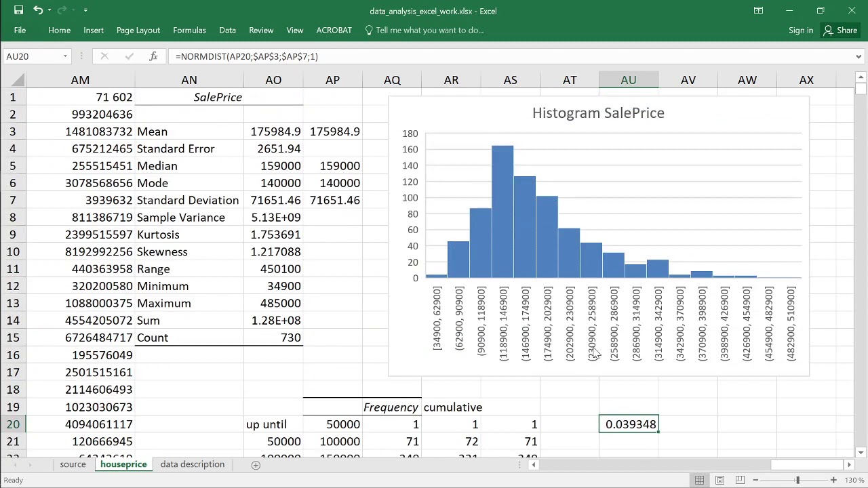Open the View tab

pos(294,30)
